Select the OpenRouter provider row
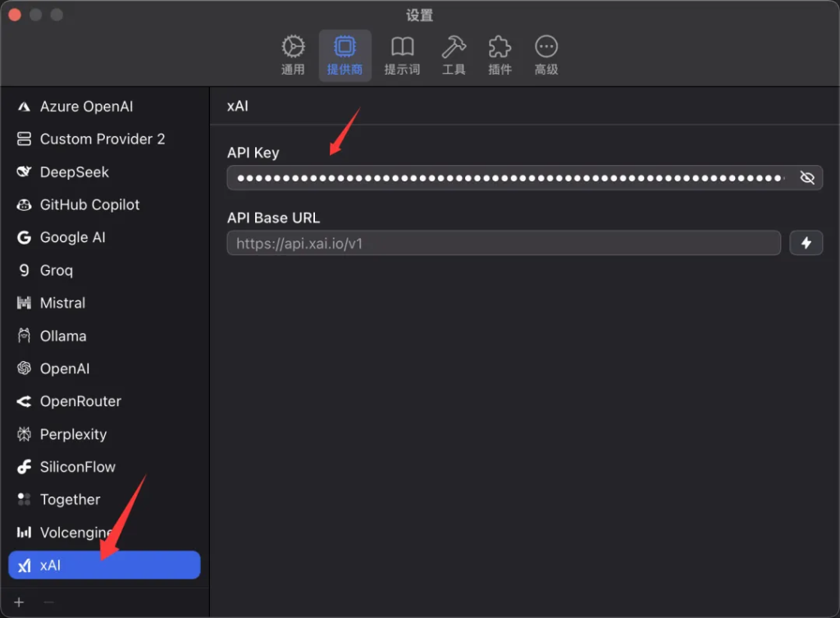Image resolution: width=840 pixels, height=618 pixels. pos(104,401)
